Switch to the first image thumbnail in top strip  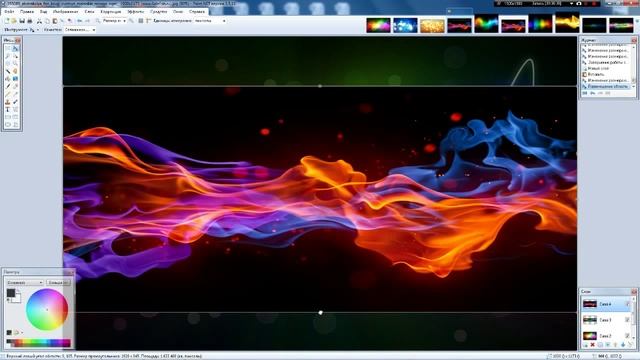378,25
